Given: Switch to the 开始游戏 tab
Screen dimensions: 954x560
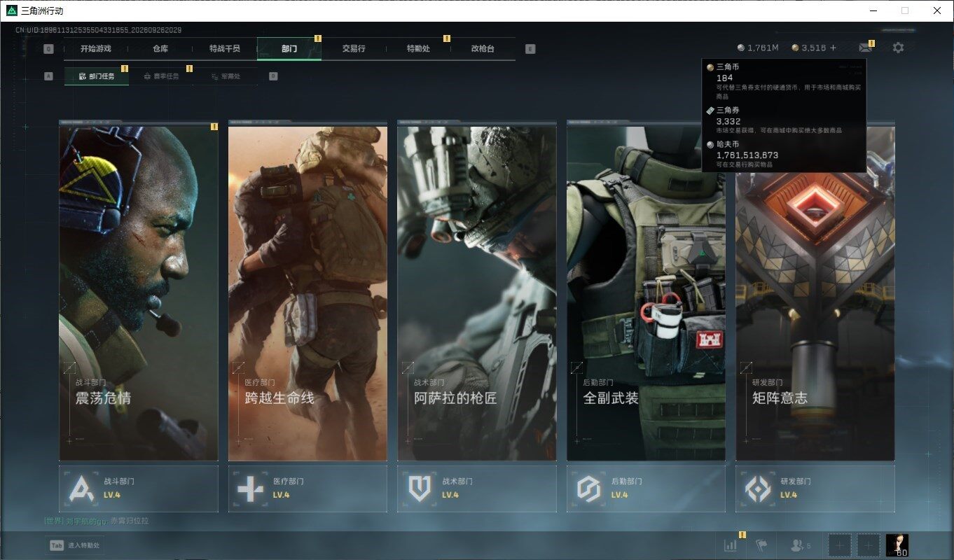Looking at the screenshot, I should pos(96,49).
